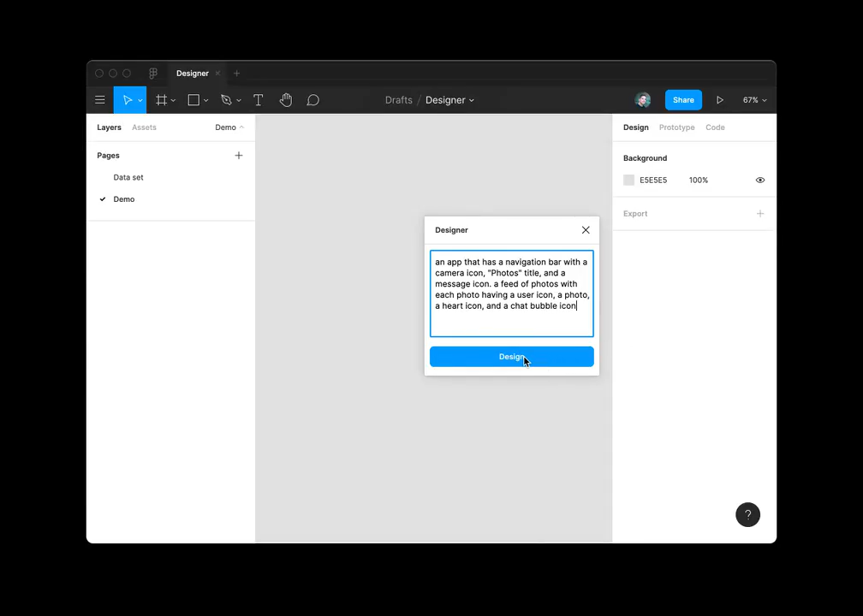Open the Help question mark button

747,514
